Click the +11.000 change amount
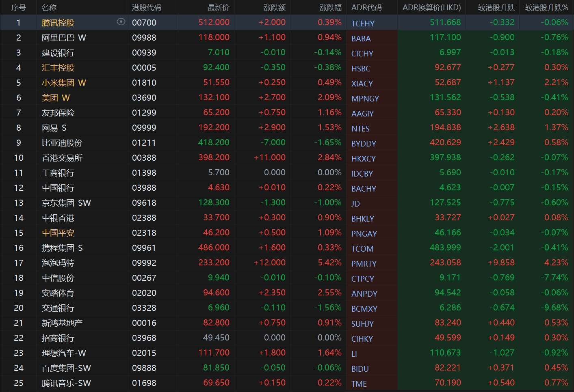574x392 pixels. [270, 157]
